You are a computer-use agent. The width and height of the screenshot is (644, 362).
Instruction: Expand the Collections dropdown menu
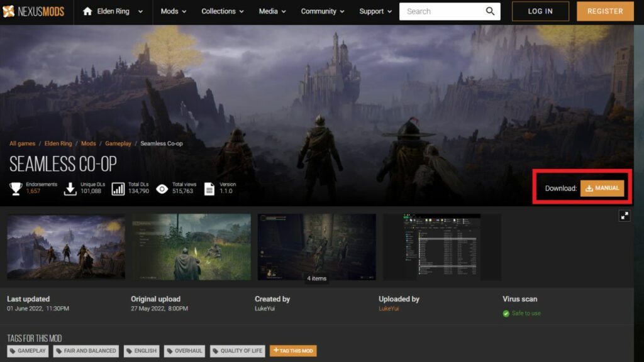tap(222, 11)
